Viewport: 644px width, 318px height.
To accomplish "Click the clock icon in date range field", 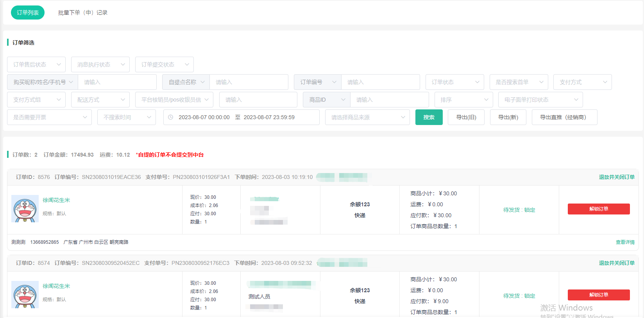I will 170,117.
